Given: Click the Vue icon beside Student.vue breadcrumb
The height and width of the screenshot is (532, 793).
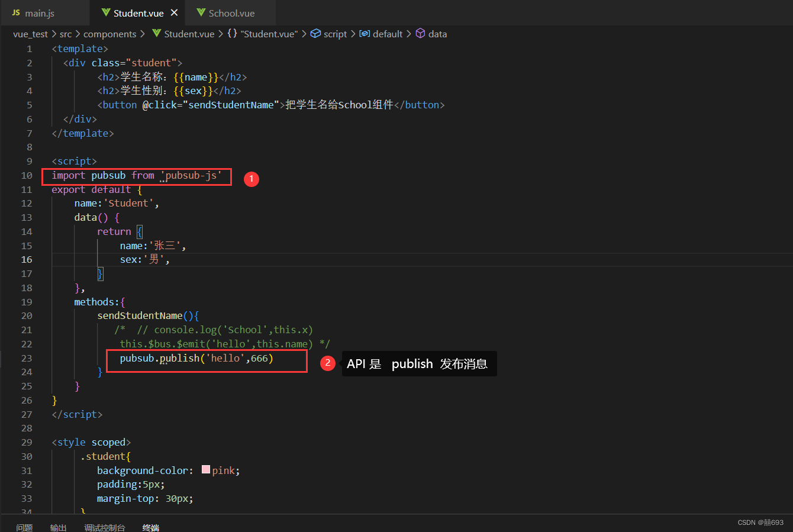Looking at the screenshot, I should [x=157, y=34].
